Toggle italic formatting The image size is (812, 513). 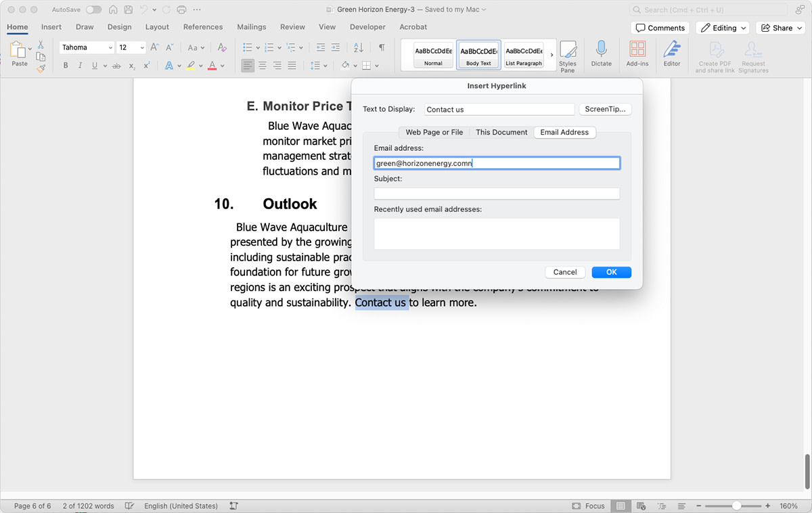(79, 65)
